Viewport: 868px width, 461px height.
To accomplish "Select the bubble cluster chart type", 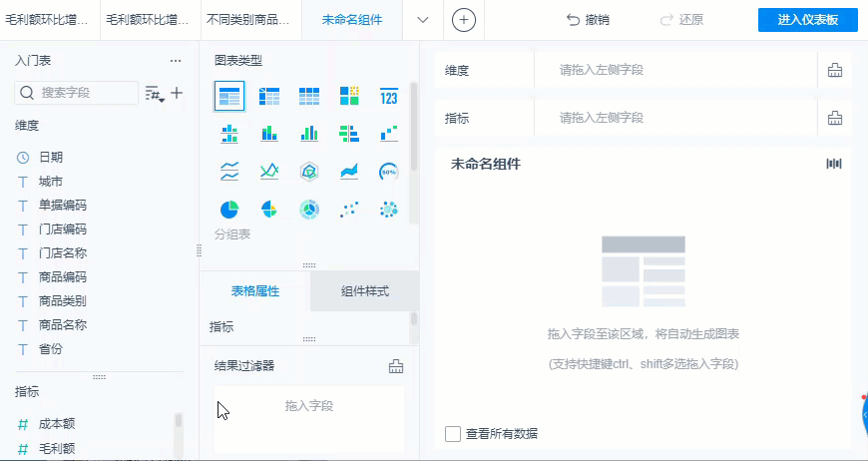I will 389,210.
